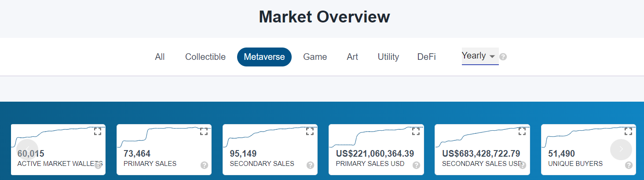Go to previous cards with left carousel arrow
The width and height of the screenshot is (644, 180).
pyautogui.click(x=27, y=149)
